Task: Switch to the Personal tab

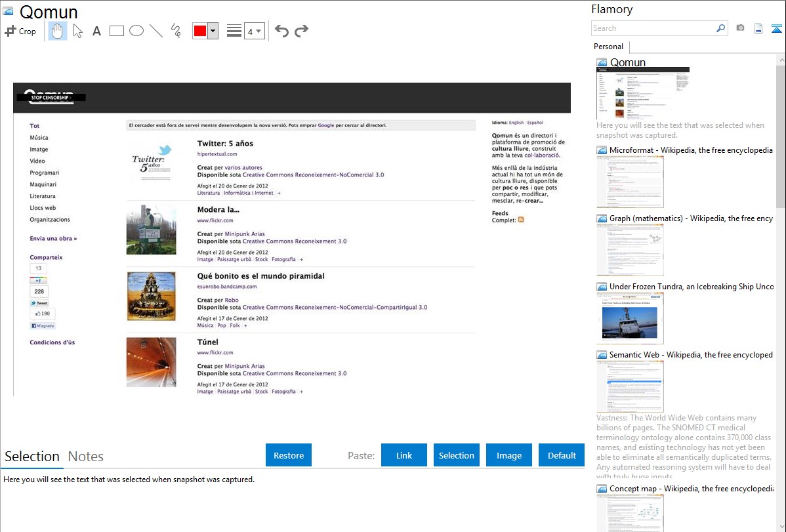Action: [609, 47]
